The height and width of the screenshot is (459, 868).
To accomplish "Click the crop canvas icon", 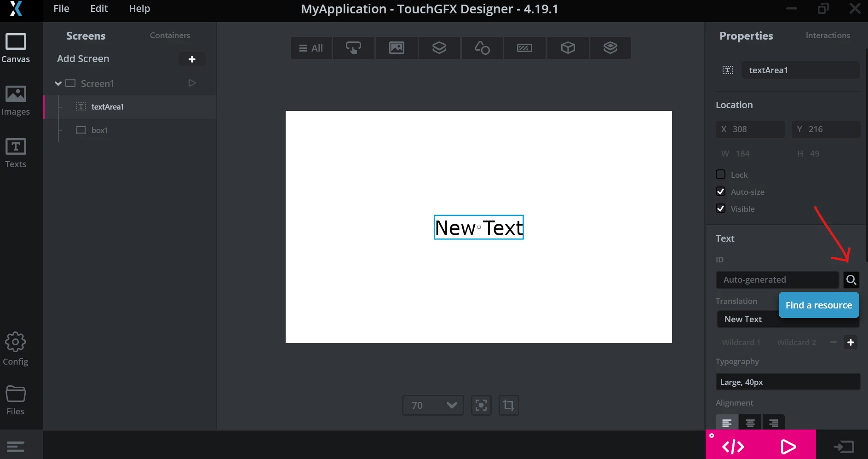I will coord(509,405).
